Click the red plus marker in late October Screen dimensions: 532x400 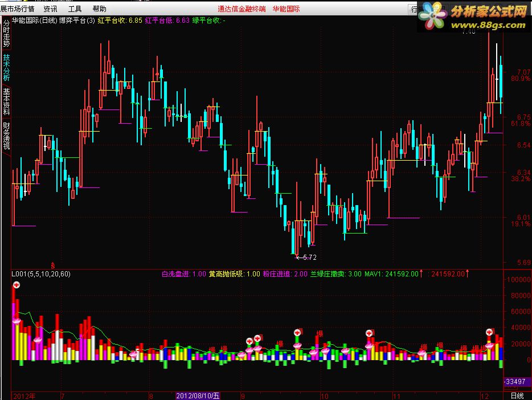click(x=369, y=333)
